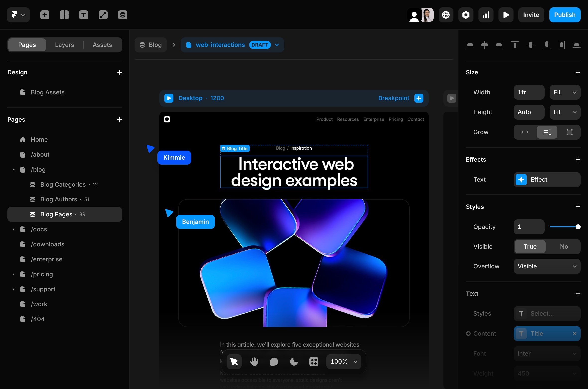This screenshot has width=588, height=389.
Task: Click the Preview play button in top bar
Action: pos(506,15)
